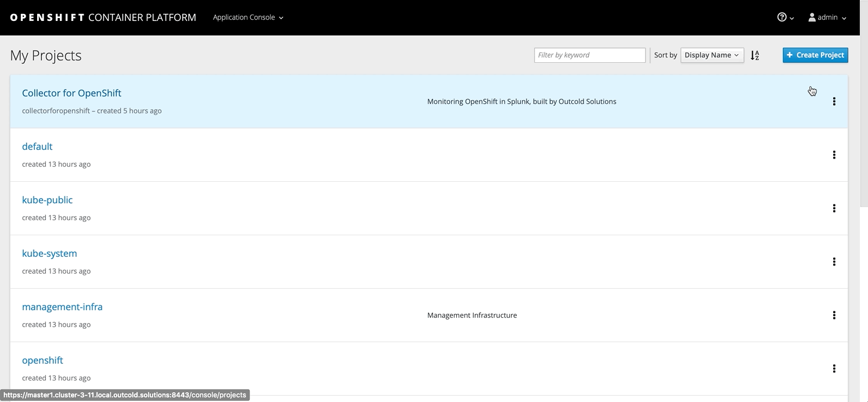The image size is (868, 402).
Task: Open kebab menu for kube-system project
Action: click(x=834, y=262)
